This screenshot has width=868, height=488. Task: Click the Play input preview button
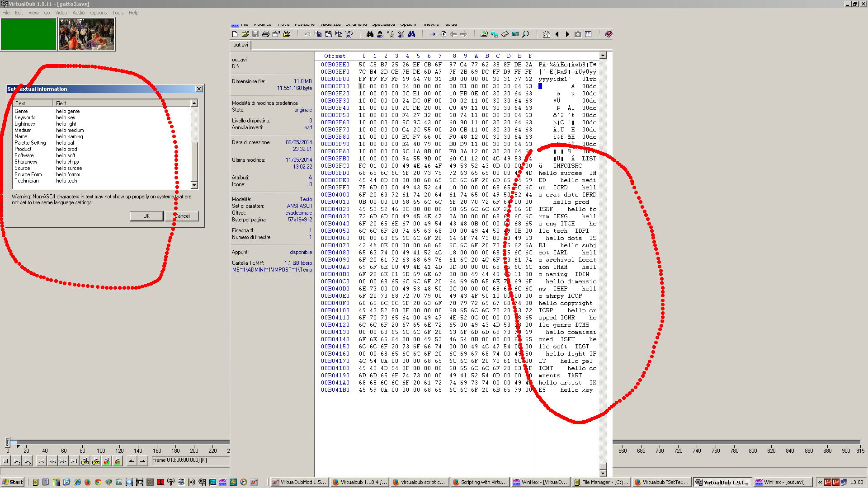pyautogui.click(x=17, y=461)
